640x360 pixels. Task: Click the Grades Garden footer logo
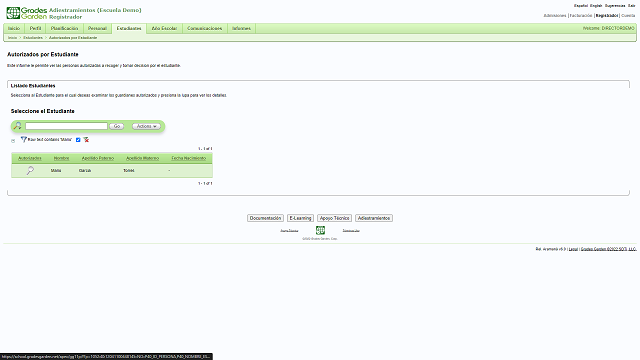pos(320,230)
